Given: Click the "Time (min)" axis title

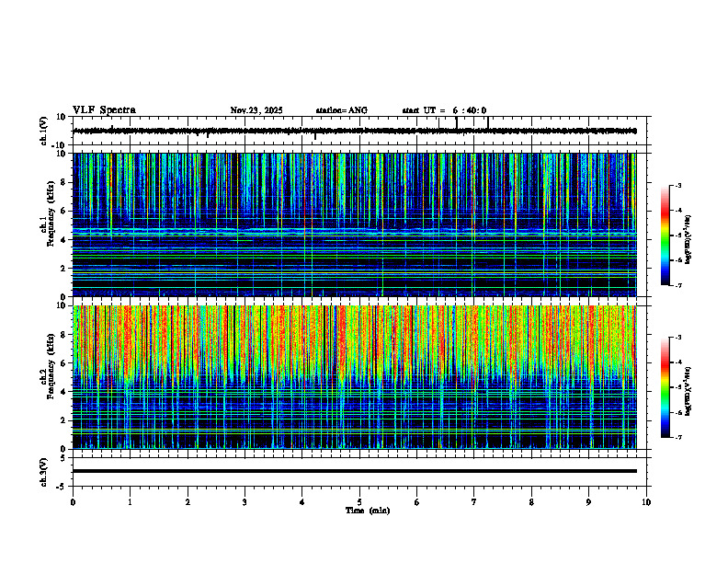Looking at the screenshot, I should [x=368, y=511].
